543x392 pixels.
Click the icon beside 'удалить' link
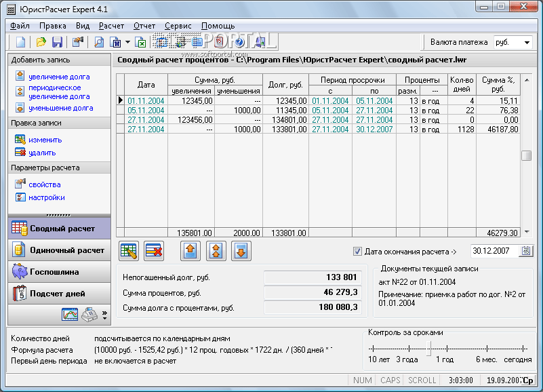(x=20, y=152)
